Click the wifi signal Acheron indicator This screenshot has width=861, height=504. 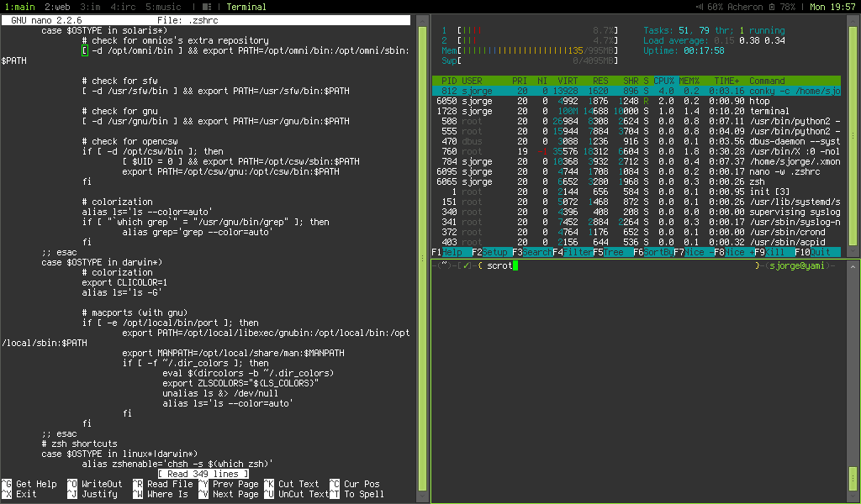729,7
